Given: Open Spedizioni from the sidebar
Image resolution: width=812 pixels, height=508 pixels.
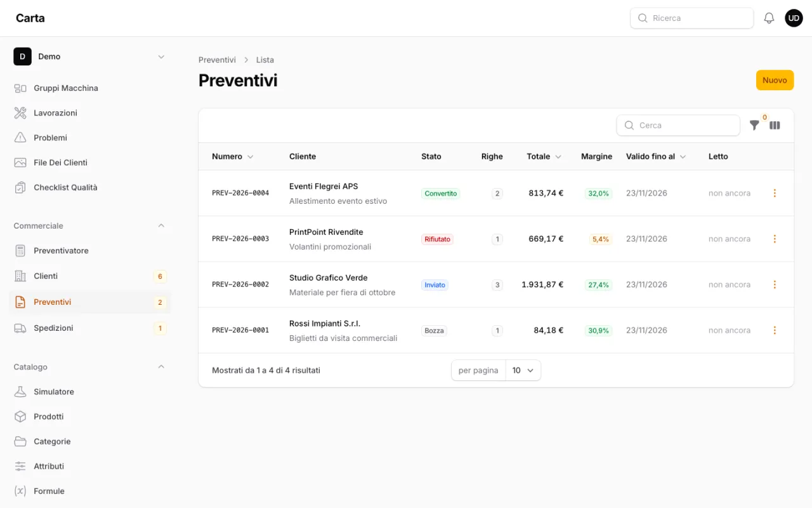Looking at the screenshot, I should 90,328.
